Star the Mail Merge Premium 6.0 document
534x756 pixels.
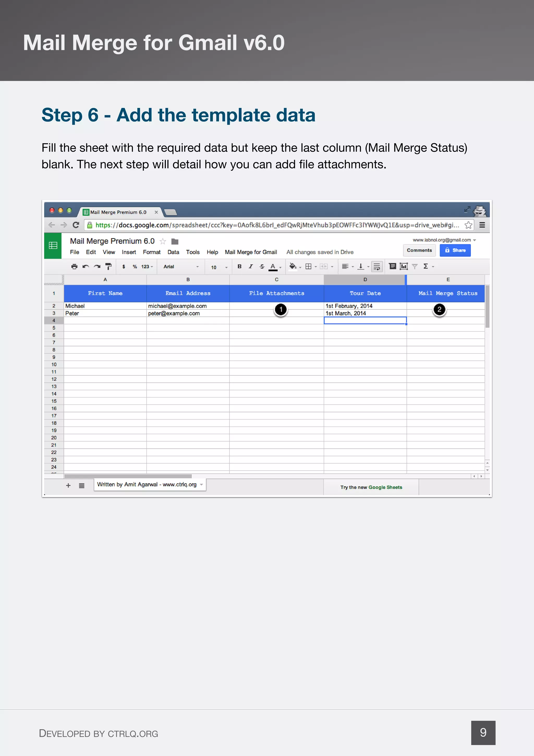point(163,241)
